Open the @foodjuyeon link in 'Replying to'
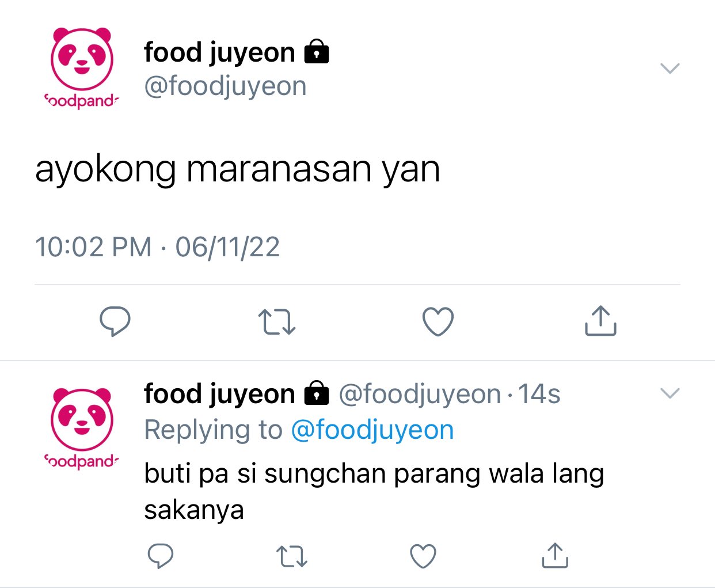The width and height of the screenshot is (715, 588). point(372,430)
